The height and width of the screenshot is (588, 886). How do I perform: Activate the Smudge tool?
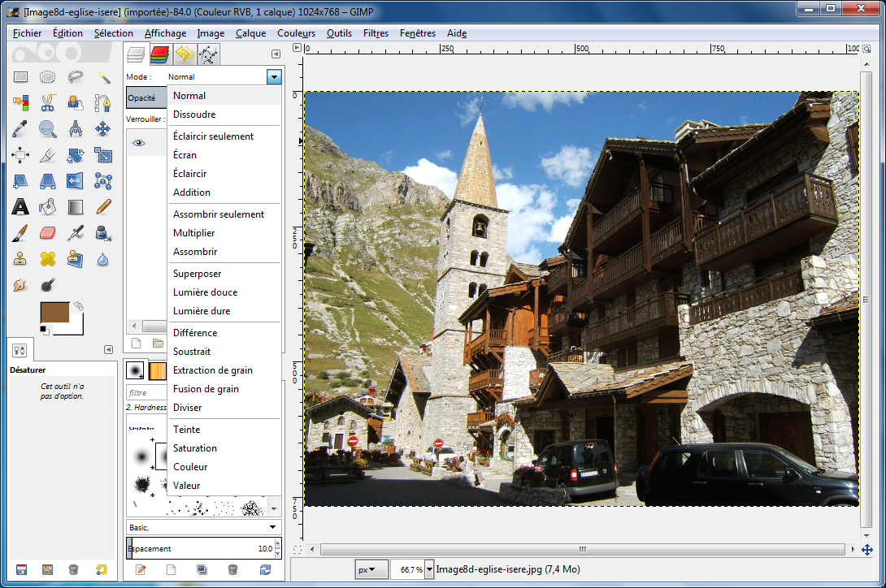coord(20,285)
